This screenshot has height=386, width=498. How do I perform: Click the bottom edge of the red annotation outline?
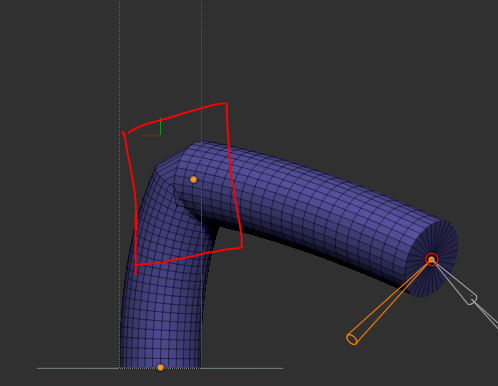[189, 256]
